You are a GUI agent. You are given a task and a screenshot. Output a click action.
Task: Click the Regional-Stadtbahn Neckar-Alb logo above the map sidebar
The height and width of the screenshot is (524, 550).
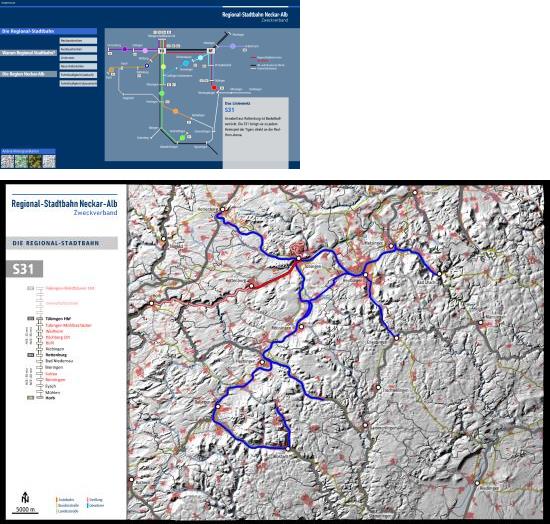coord(65,207)
